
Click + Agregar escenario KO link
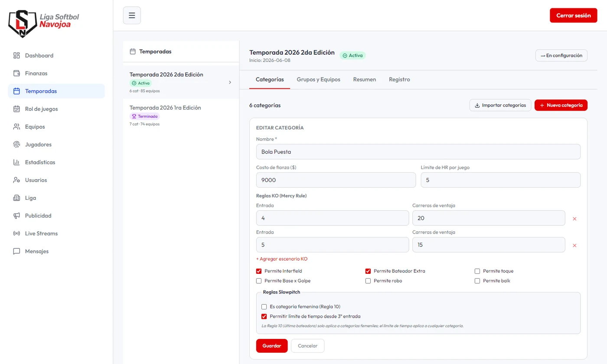282,259
